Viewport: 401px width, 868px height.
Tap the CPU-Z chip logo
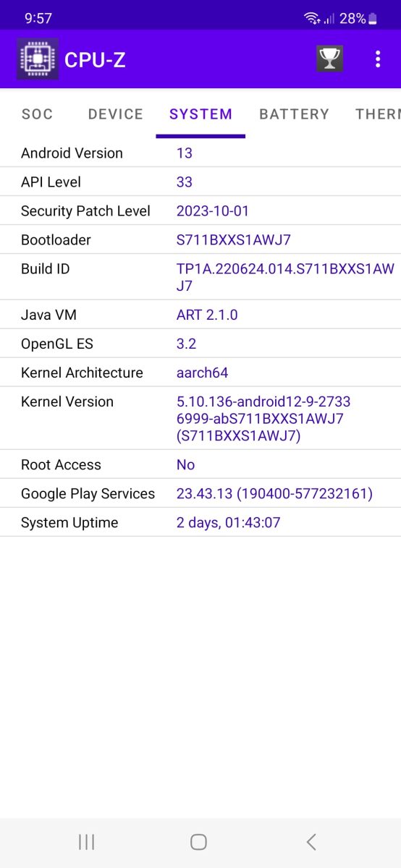[x=38, y=59]
